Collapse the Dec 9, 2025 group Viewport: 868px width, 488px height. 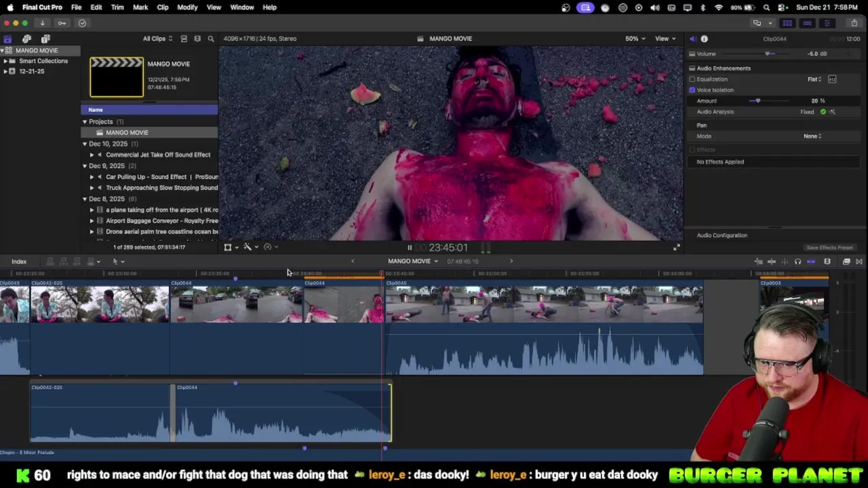point(85,166)
